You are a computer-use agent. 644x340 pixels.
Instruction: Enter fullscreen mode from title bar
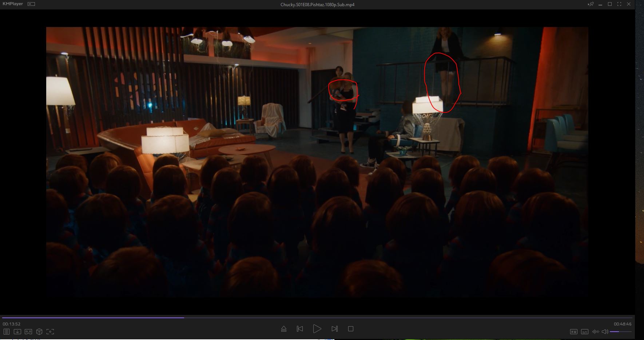619,4
